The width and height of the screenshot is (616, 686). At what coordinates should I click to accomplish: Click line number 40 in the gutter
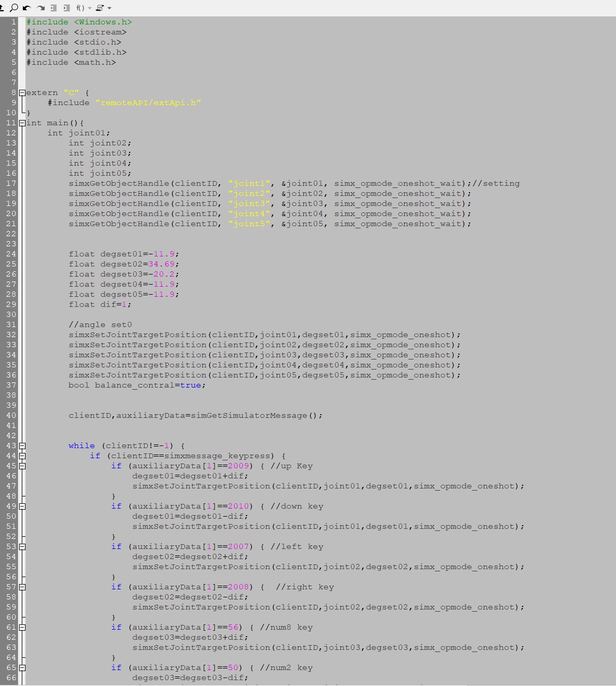tap(11, 415)
